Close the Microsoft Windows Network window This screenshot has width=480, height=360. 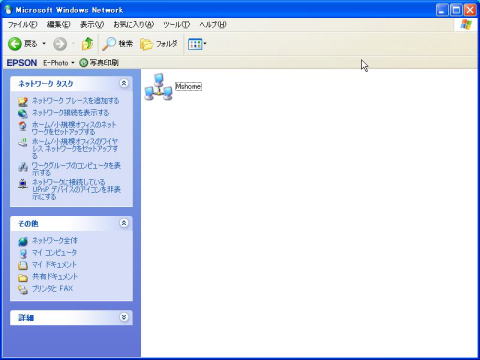click(x=470, y=10)
